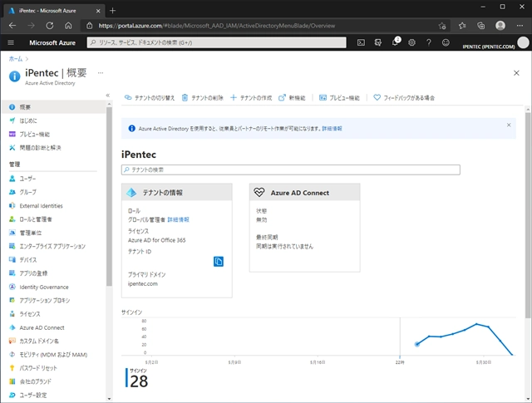This screenshot has height=403, width=532.
Task: Click the browser refresh button
Action: 50,26
